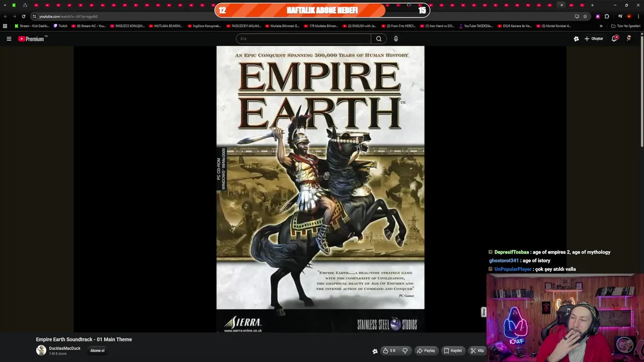This screenshot has width=644, height=362.
Task: Close the active browser tab
Action: pyautogui.click(x=561, y=5)
